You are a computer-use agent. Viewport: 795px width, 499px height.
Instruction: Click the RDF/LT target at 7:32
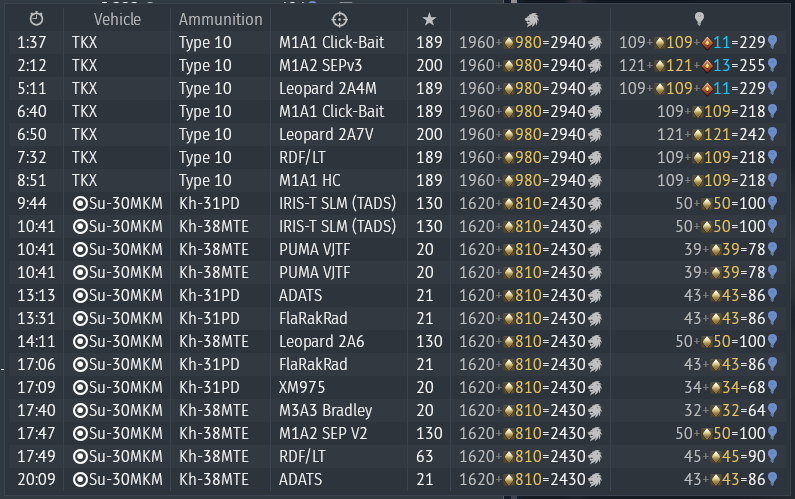(x=302, y=158)
